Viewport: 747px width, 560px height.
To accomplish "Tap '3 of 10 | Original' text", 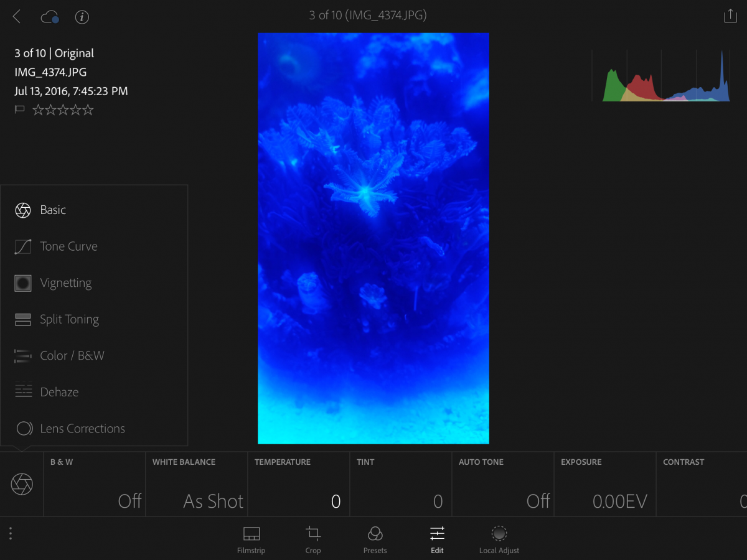I will click(x=54, y=54).
